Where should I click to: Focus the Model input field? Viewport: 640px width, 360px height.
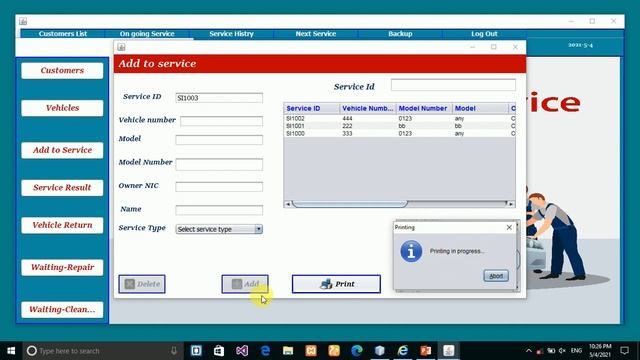pos(219,140)
